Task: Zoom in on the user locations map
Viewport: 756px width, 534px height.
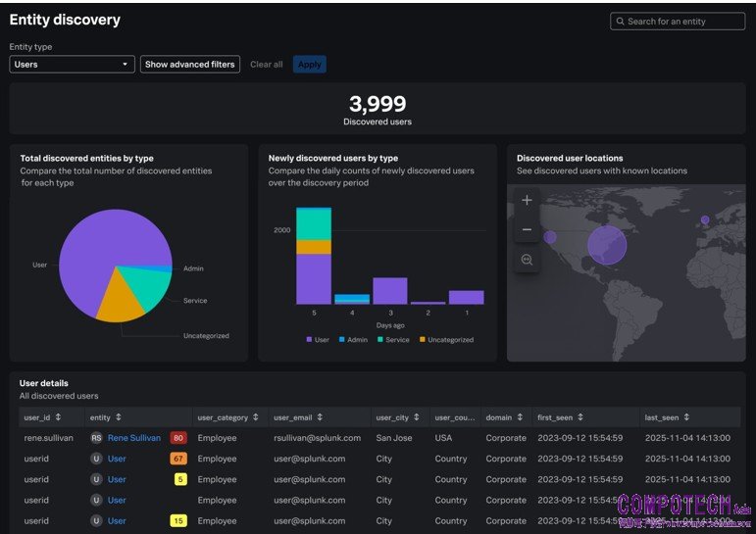Action: [527, 201]
